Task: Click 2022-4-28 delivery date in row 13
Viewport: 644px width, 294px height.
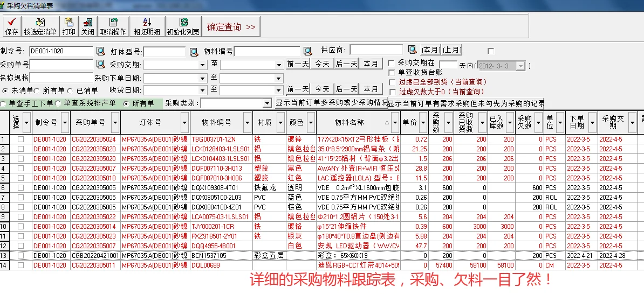Action: click(618, 255)
